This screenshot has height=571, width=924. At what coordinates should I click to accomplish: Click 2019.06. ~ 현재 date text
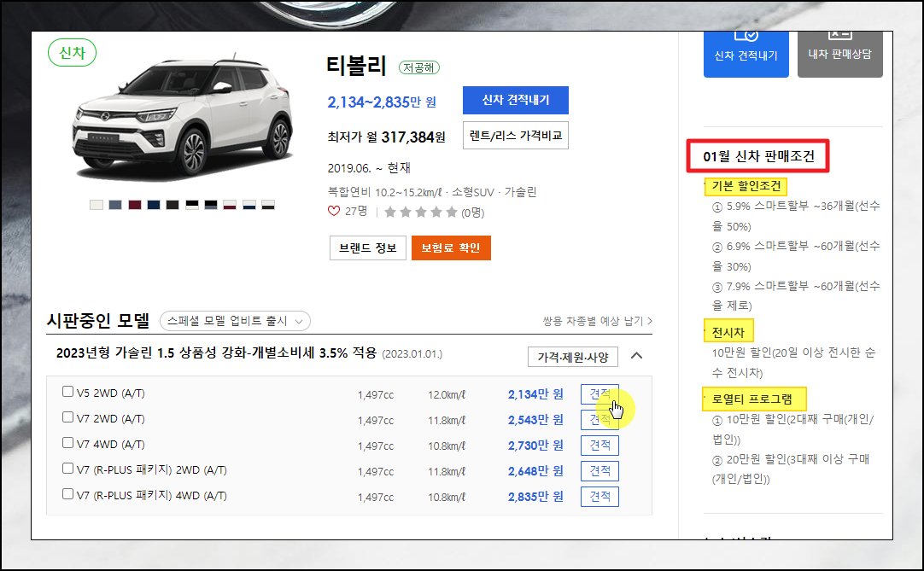pyautogui.click(x=369, y=168)
